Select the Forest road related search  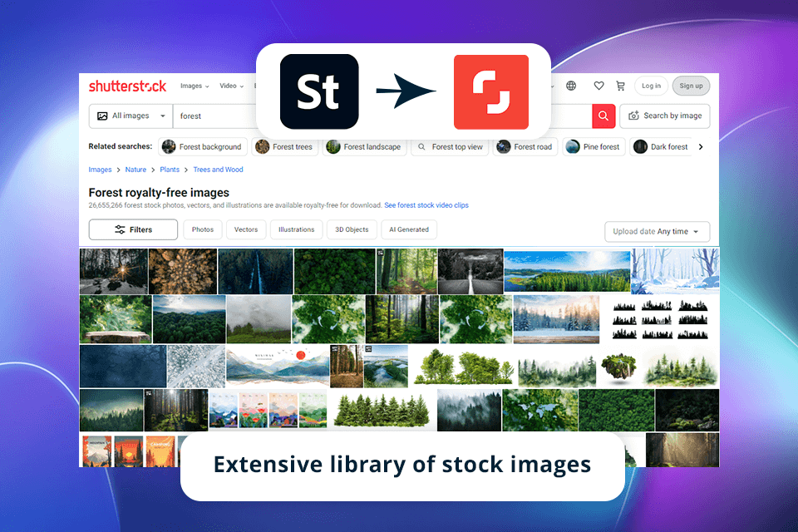pos(525,146)
